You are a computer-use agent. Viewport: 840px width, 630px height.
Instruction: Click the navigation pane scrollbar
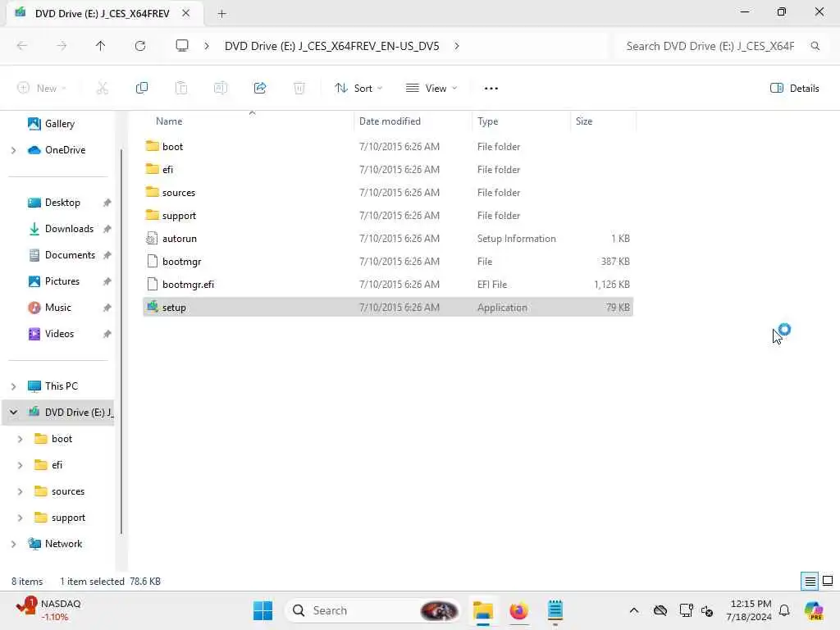pyautogui.click(x=121, y=341)
